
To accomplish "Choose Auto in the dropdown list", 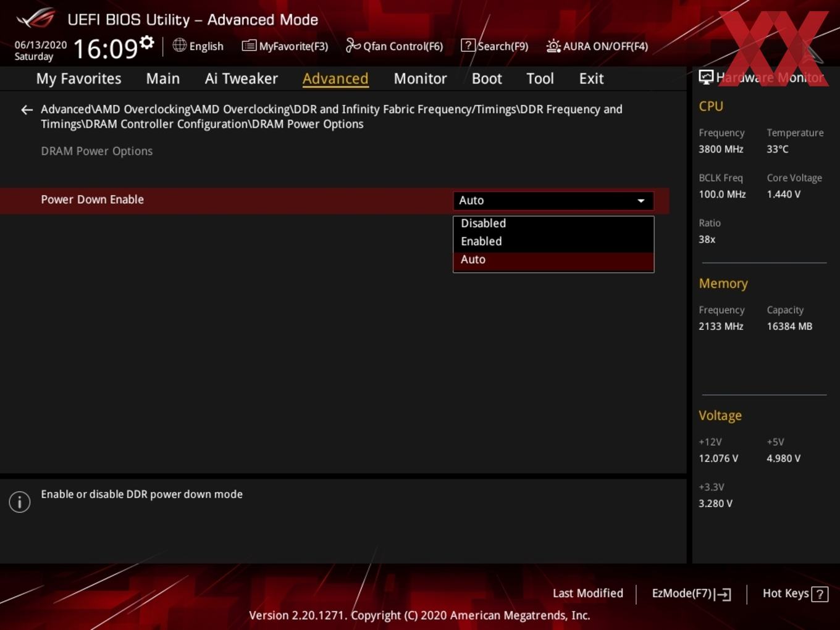I will pos(553,260).
